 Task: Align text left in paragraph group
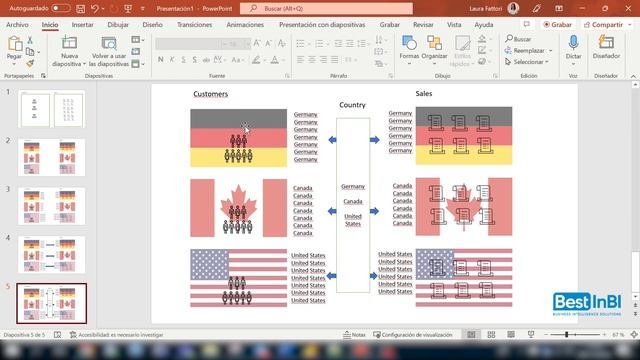click(300, 60)
